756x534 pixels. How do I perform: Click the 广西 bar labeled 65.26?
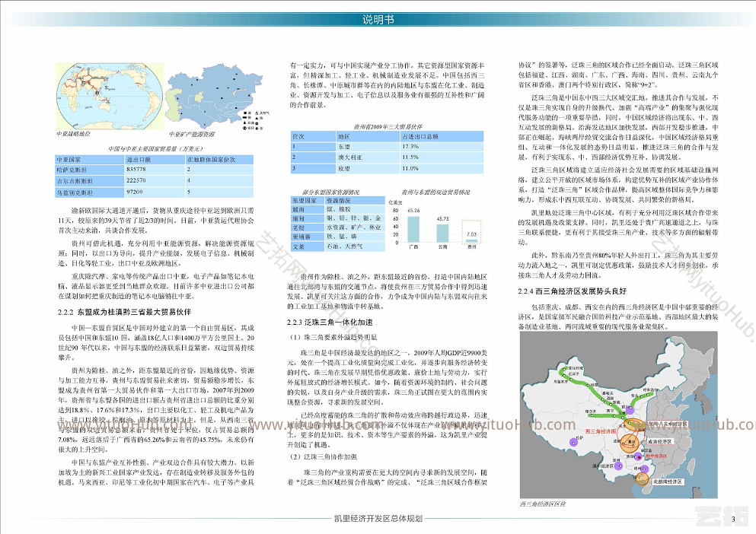(x=413, y=230)
